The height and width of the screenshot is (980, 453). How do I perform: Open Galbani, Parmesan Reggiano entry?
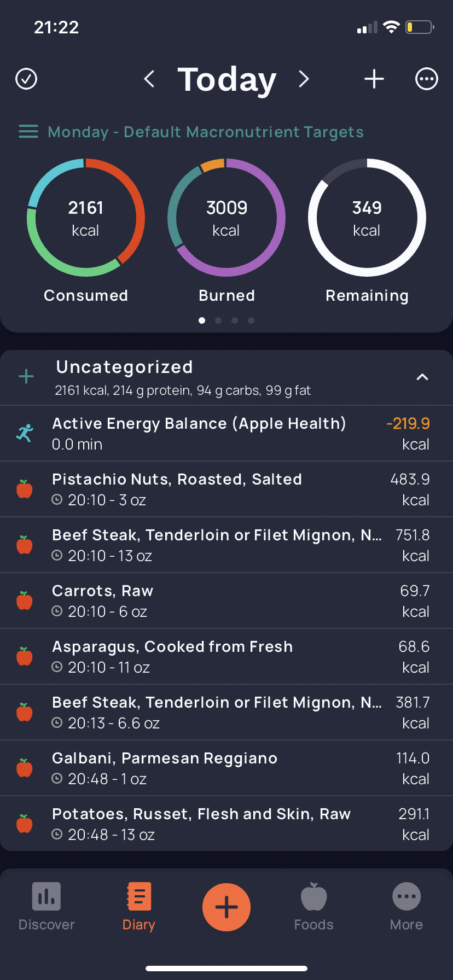(x=226, y=768)
